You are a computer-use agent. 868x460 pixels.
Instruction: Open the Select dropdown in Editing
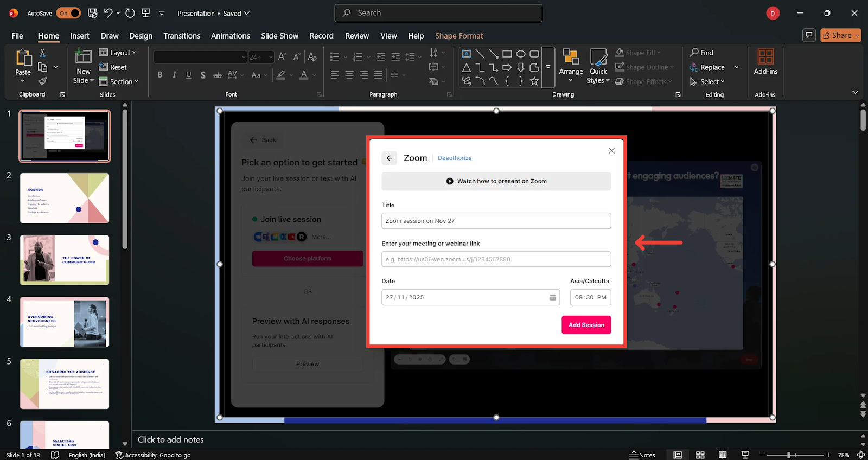(x=707, y=81)
